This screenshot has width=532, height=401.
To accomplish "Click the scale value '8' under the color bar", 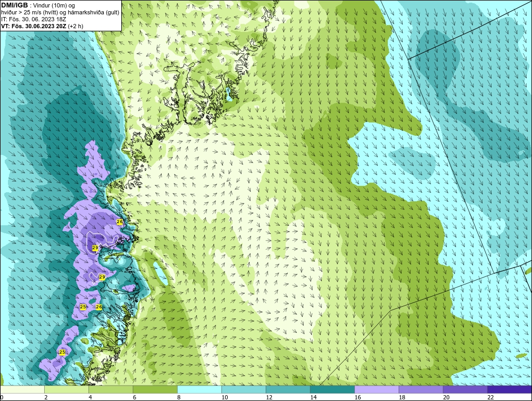I will click(179, 398).
